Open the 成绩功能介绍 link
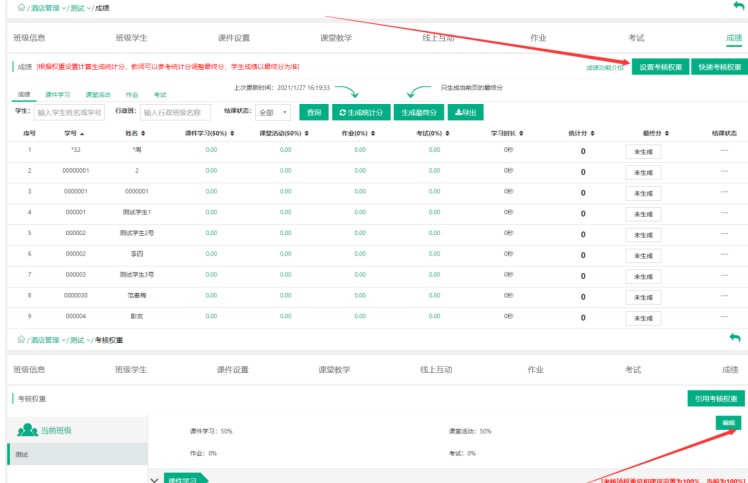The height and width of the screenshot is (483, 748). pos(605,68)
